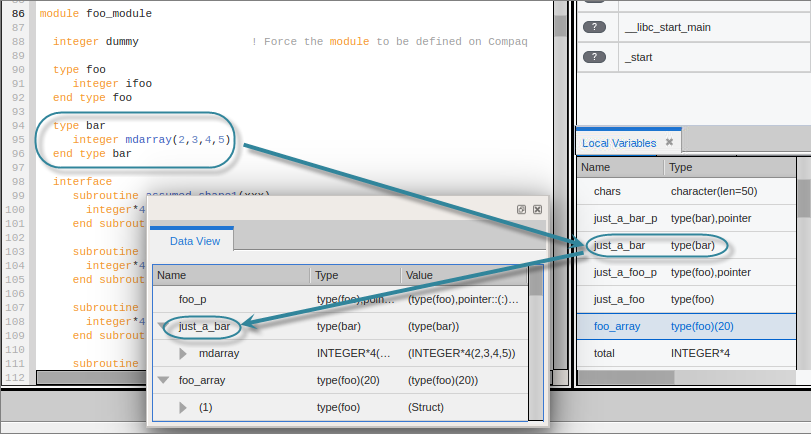The image size is (811, 434).
Task: Expand the mdarray tree node
Action: [x=183, y=353]
